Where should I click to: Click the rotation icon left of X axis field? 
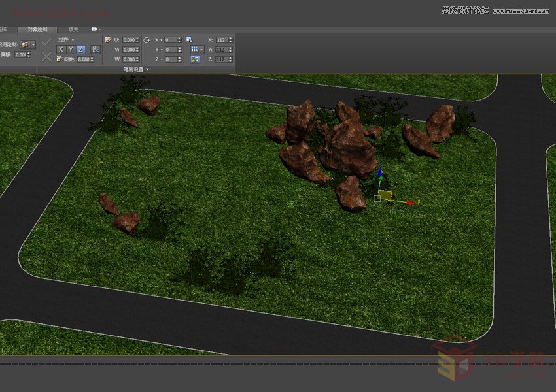pos(146,39)
